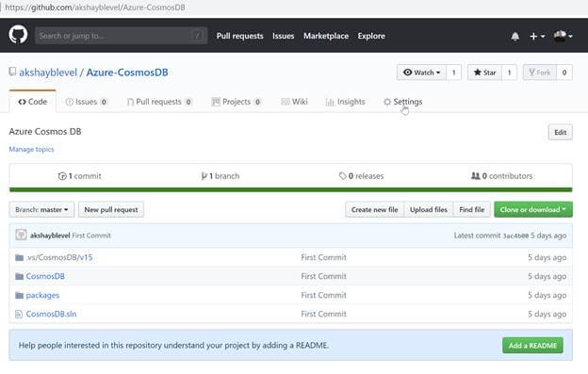This screenshot has height=374, width=588.
Task: Open the CosmosDB.sln file
Action: point(52,314)
